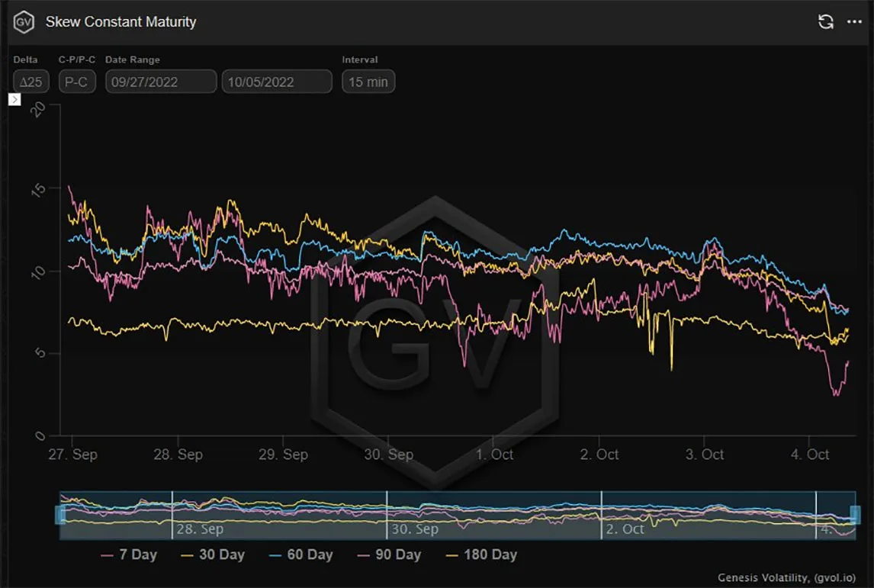Click the 29. Sep x-axis label
The height and width of the screenshot is (588, 874).
pyautogui.click(x=283, y=455)
